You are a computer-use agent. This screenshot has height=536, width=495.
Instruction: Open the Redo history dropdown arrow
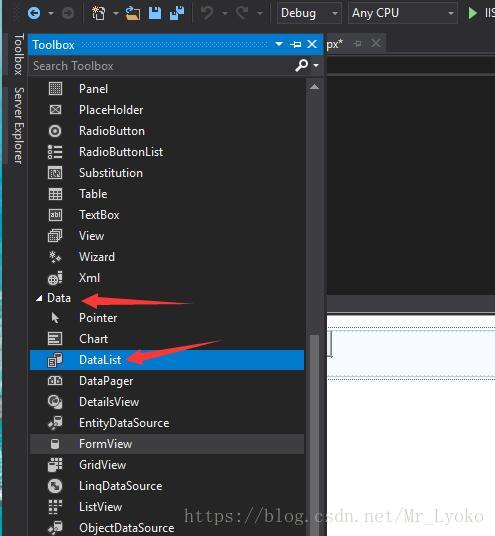260,13
